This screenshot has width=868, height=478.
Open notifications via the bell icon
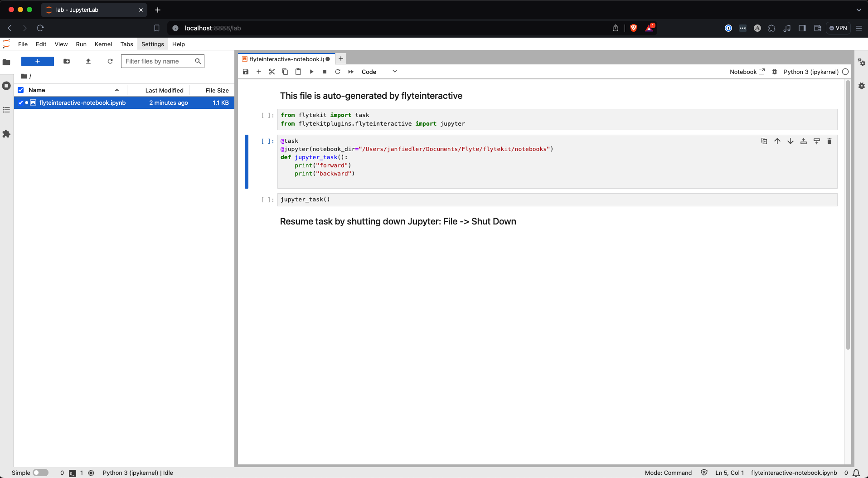[x=856, y=473]
